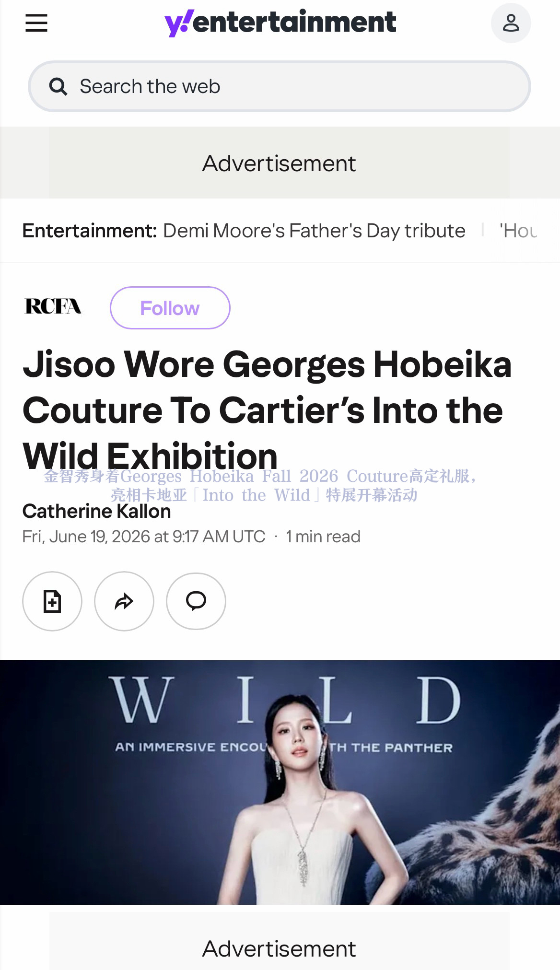Click the top Advertisement banner
This screenshot has height=970, width=560.
(280, 163)
